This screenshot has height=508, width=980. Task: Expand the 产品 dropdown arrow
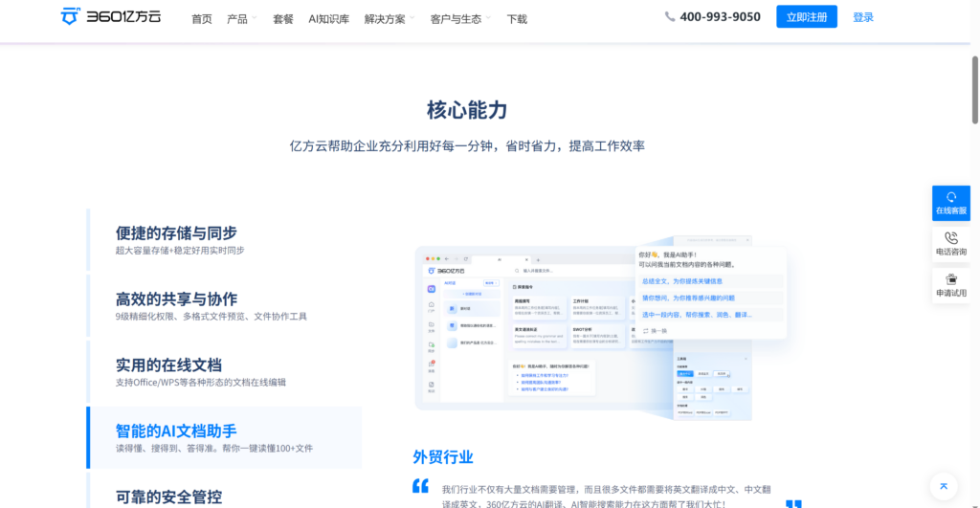(x=255, y=18)
